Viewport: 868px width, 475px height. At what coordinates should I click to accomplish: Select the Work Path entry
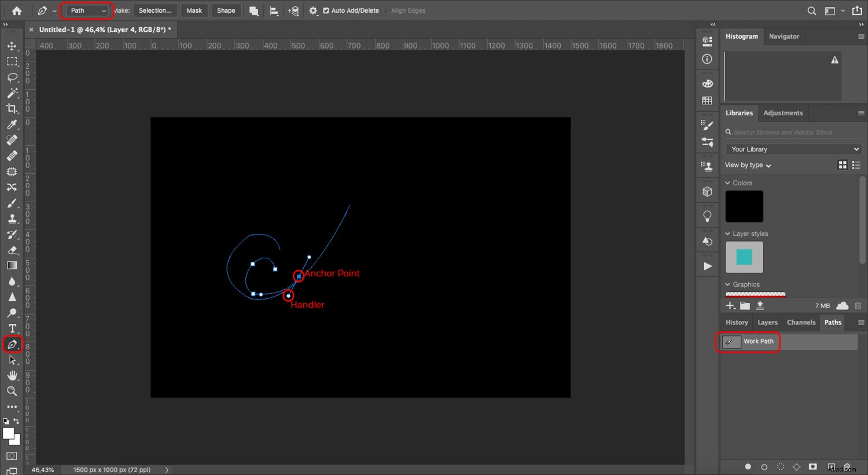point(759,341)
